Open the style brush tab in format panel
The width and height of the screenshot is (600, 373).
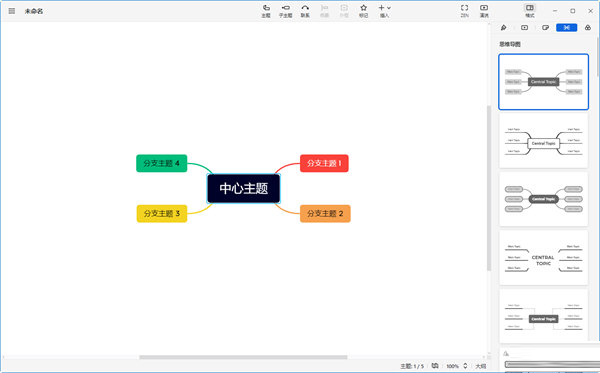click(x=504, y=28)
